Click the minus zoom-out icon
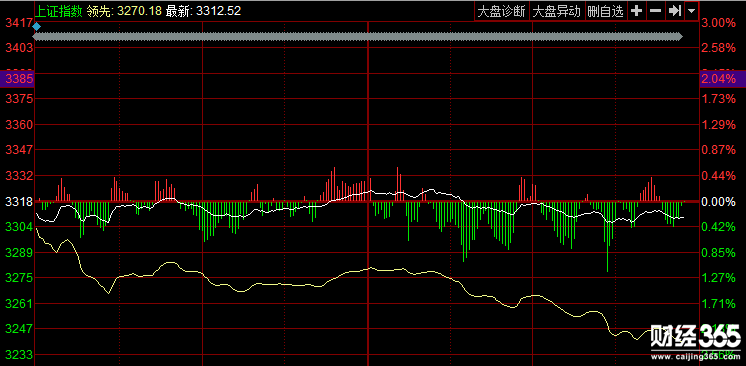 click(655, 11)
